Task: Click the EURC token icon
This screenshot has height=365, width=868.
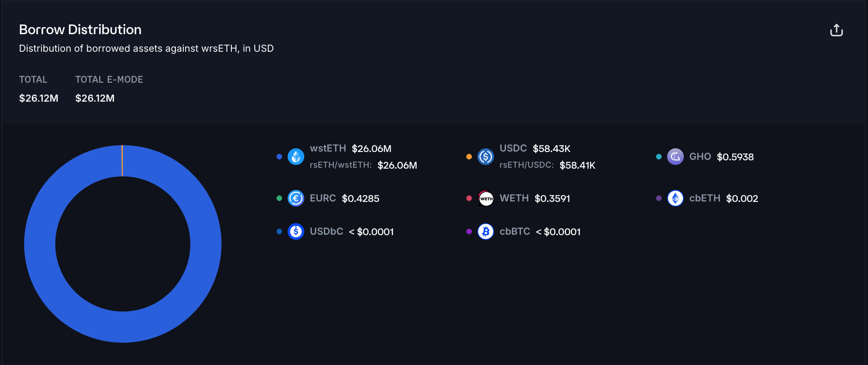Action: coord(296,198)
